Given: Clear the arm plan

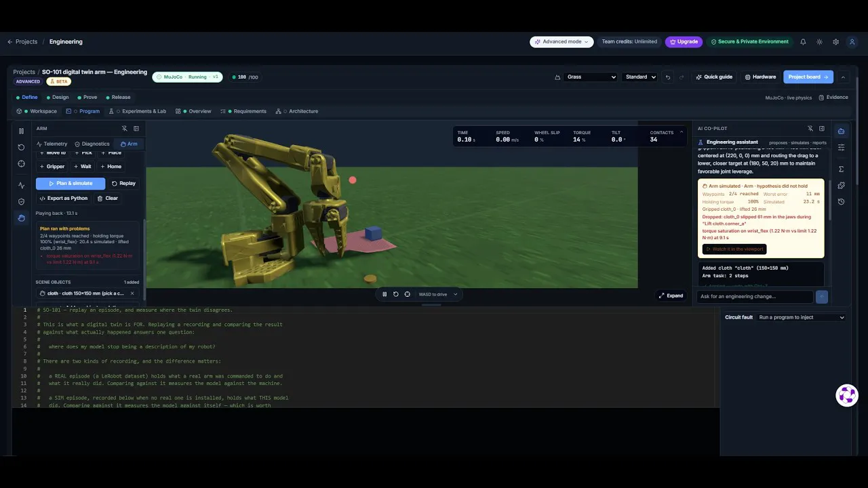Looking at the screenshot, I should [x=108, y=198].
